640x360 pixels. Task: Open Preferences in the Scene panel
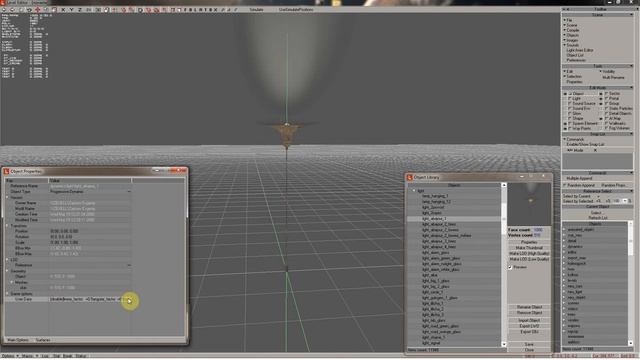(576, 60)
